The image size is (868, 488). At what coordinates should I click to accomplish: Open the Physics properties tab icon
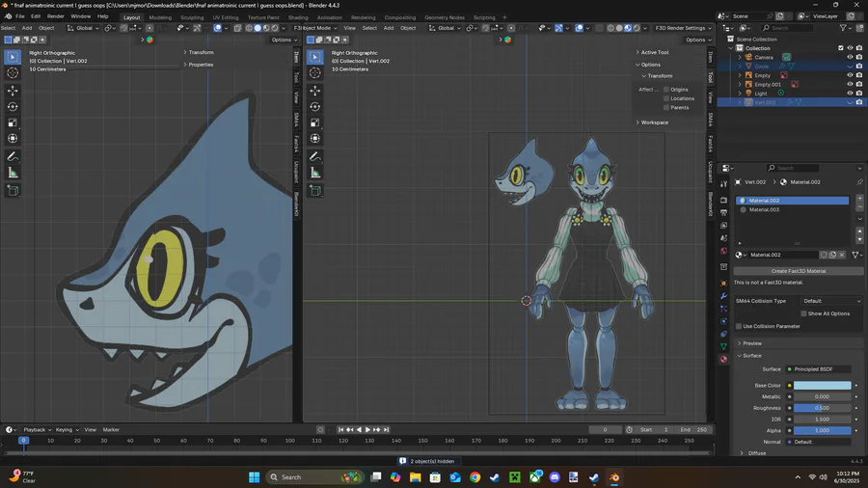(x=723, y=321)
